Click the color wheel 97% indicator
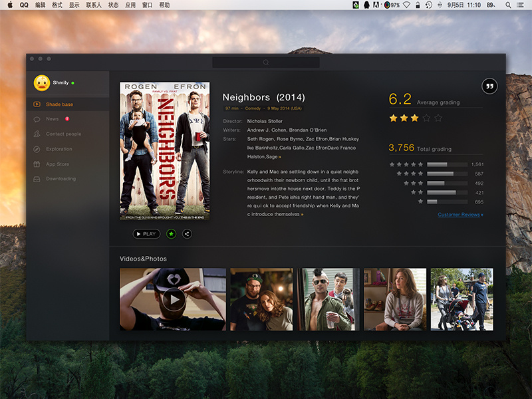 [x=392, y=5]
